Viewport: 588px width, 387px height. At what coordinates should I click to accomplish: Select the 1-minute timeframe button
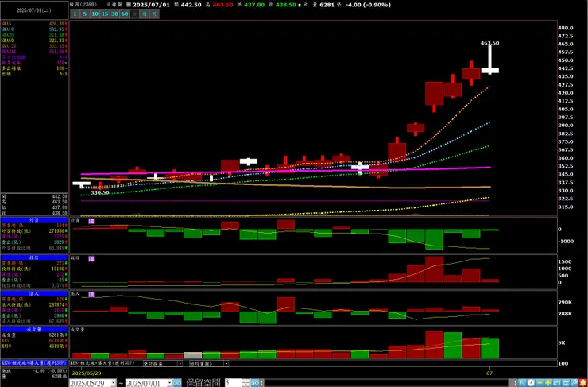pyautogui.click(x=74, y=14)
